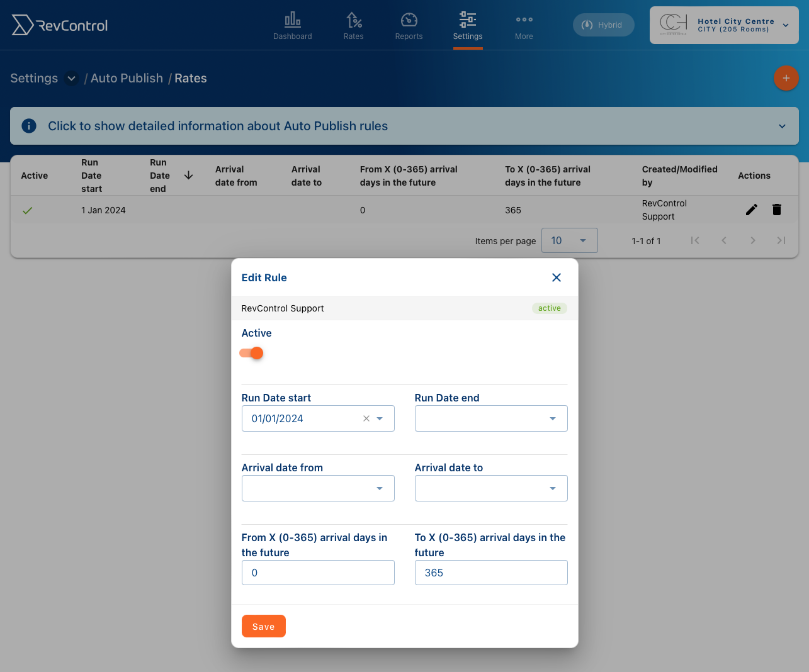Click the active checkmark in the rule row
This screenshot has height=672, width=809.
pos(27,211)
